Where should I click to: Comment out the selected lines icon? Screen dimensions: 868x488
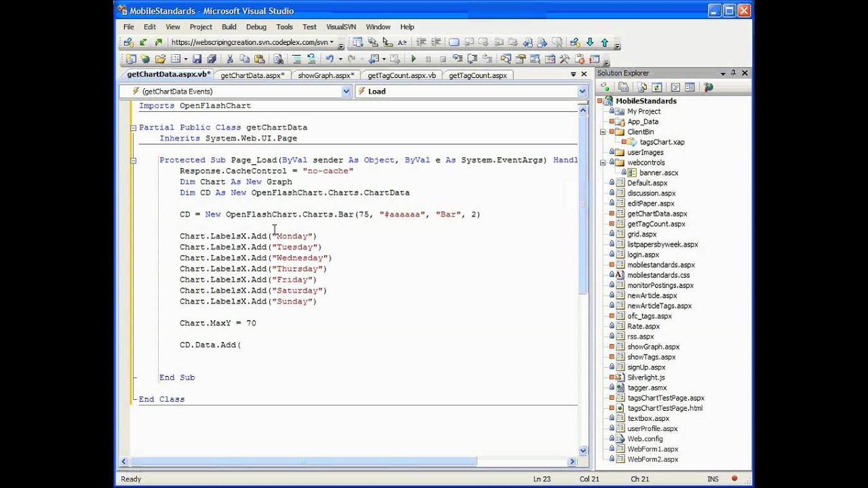[x=297, y=59]
